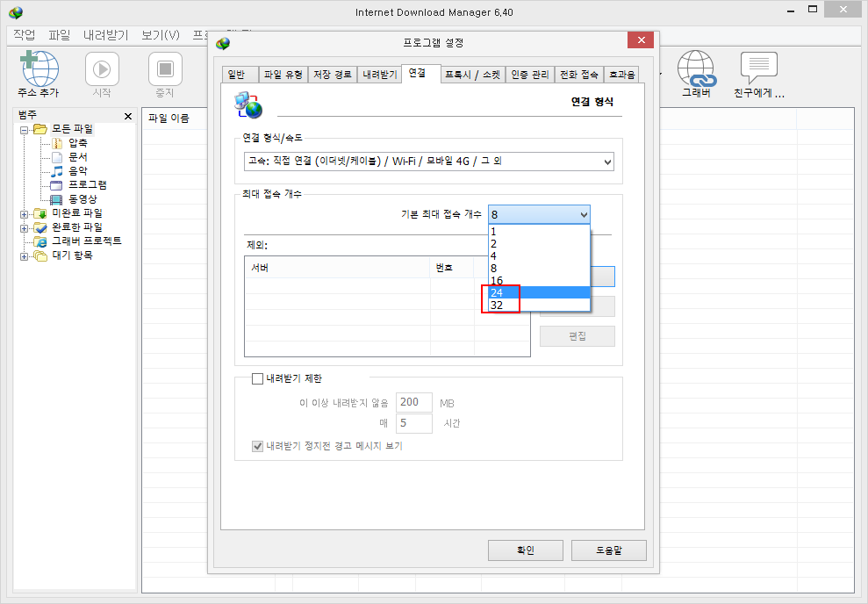Viewport: 868px width, 604px height.
Task: Open the 연결 형식/속도 dropdown
Action: 429,162
